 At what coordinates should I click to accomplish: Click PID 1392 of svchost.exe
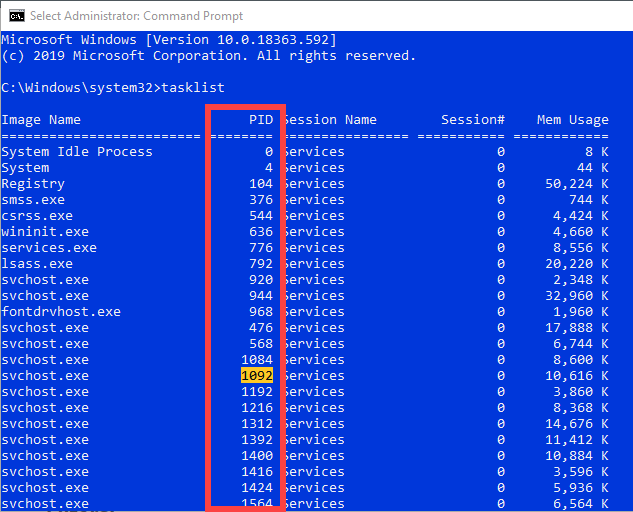pyautogui.click(x=257, y=440)
